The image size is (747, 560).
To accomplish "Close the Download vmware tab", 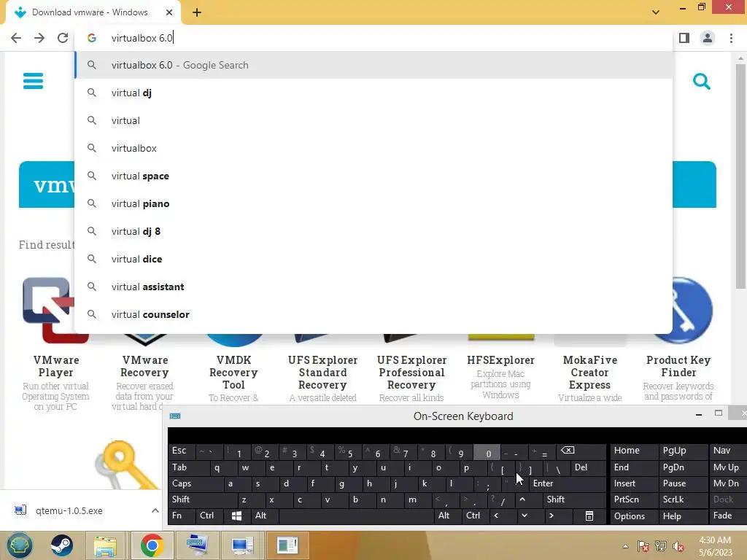I will pos(169,12).
